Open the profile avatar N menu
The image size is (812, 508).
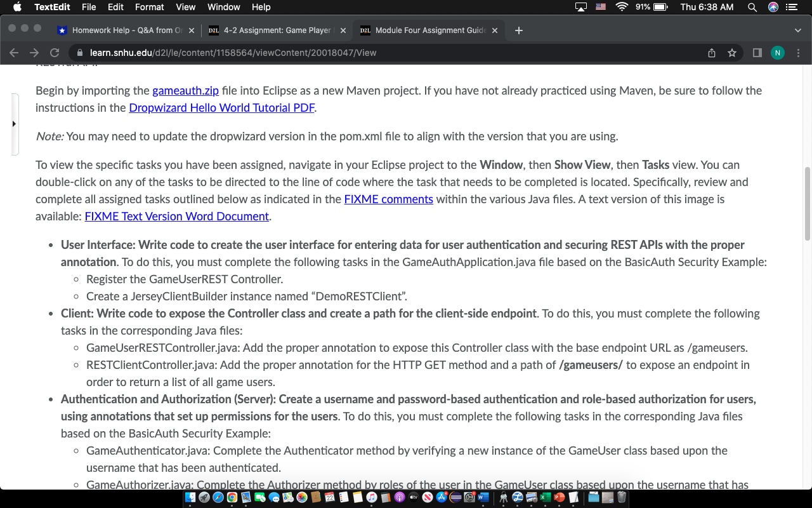(778, 53)
